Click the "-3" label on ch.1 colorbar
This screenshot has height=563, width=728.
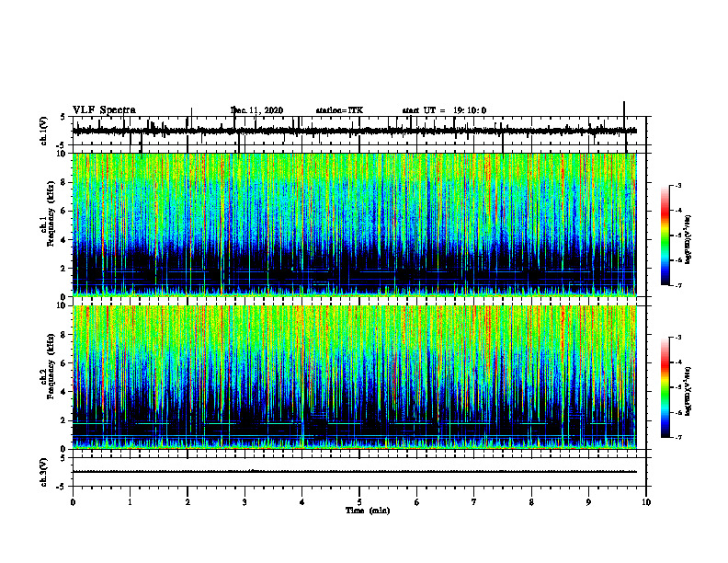click(x=678, y=186)
